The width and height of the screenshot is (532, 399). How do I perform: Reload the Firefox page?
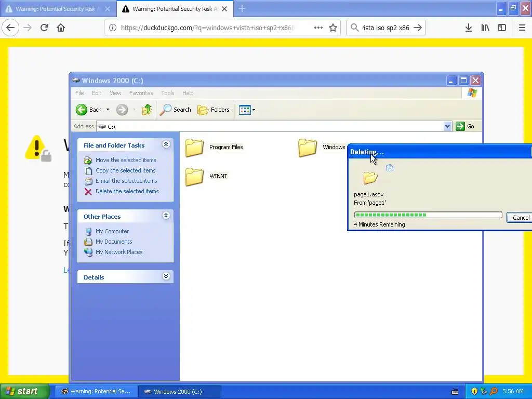tap(44, 28)
